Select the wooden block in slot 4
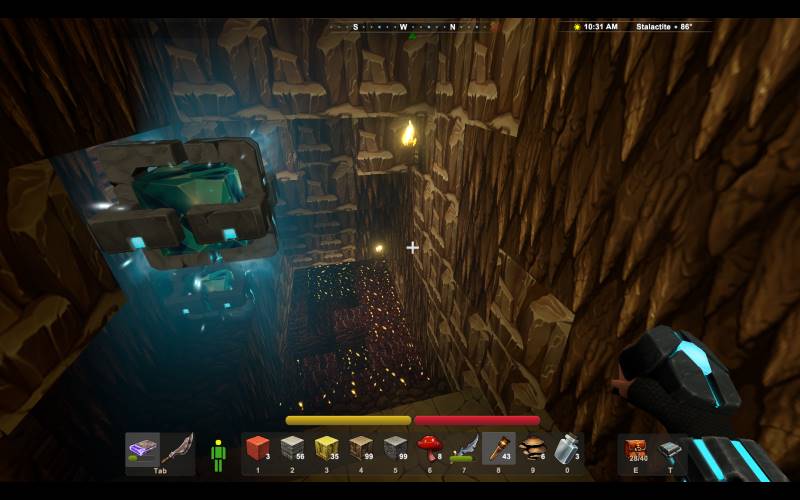Screen dimensions: 800x500 tap(361, 449)
